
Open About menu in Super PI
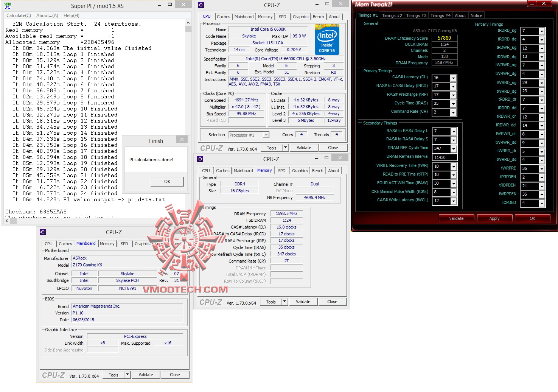(x=47, y=16)
